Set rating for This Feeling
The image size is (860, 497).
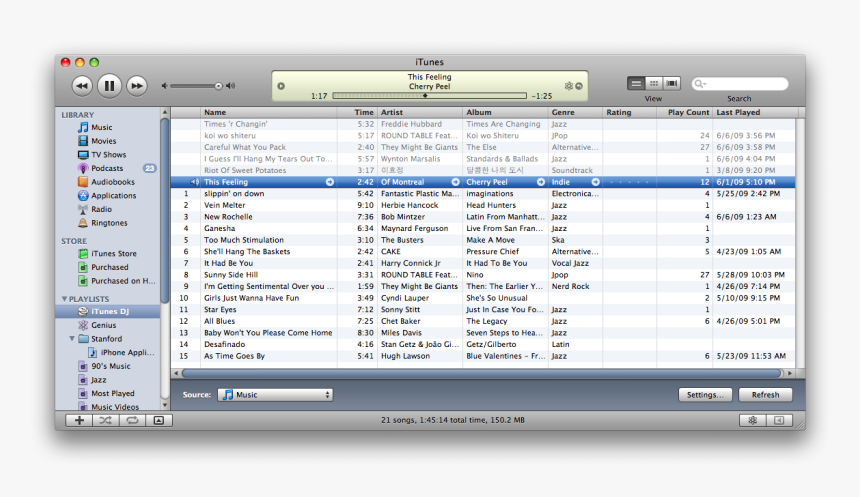[x=629, y=182]
